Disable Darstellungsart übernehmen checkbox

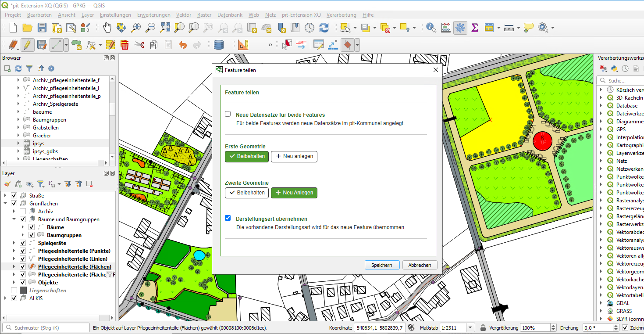pos(228,218)
